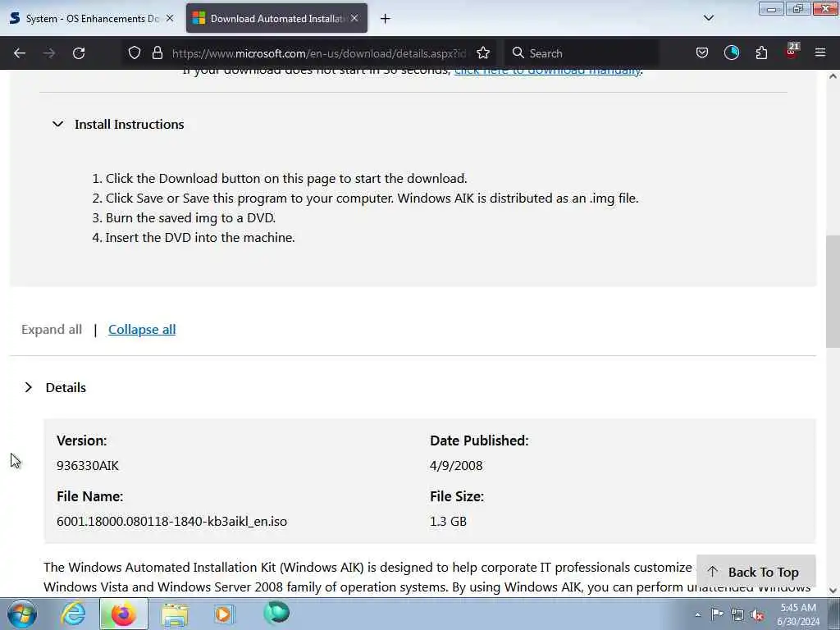Click the site security padlock icon
Image resolution: width=840 pixels, height=630 pixels.
pos(157,53)
